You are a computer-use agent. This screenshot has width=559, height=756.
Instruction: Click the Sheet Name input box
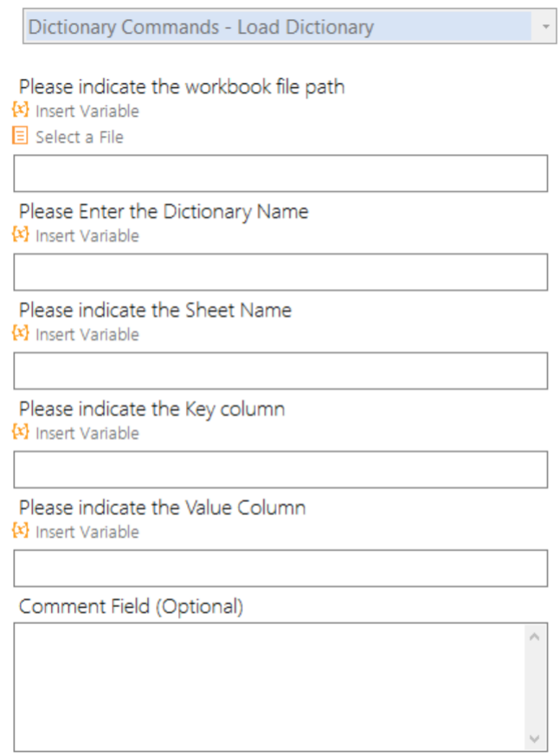coord(280,370)
